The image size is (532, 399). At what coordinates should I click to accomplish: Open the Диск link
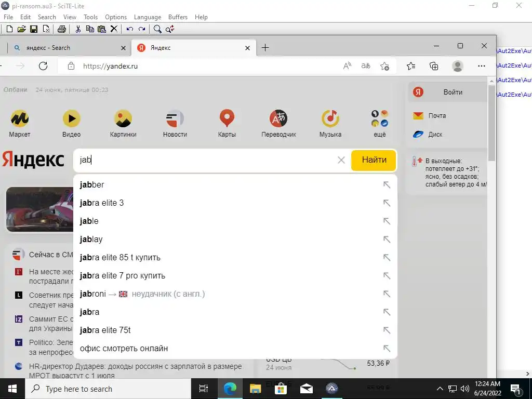tap(428, 135)
